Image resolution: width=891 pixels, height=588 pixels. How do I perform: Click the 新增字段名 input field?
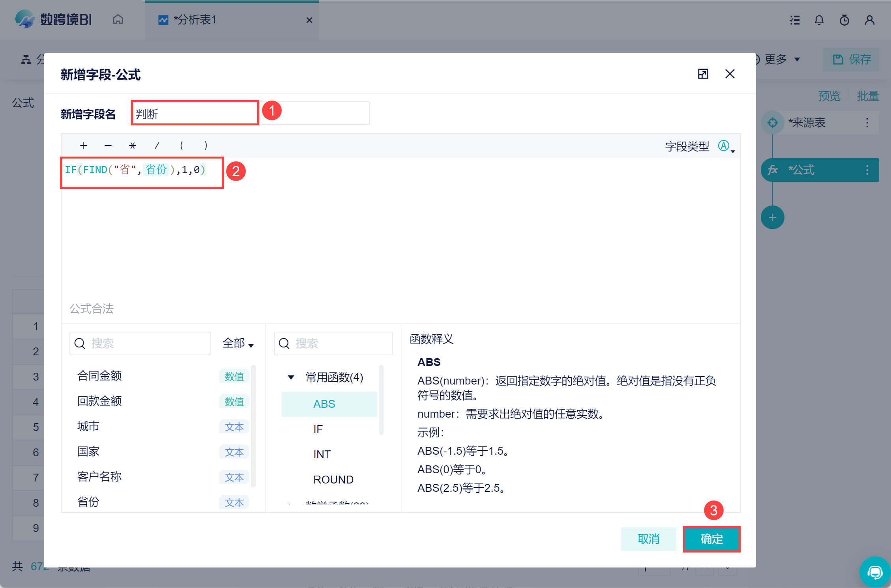tap(251, 114)
